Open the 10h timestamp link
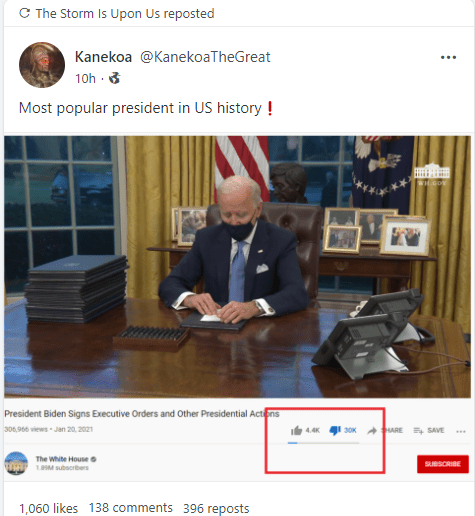Screen dimensions: 475x516 coord(85,79)
